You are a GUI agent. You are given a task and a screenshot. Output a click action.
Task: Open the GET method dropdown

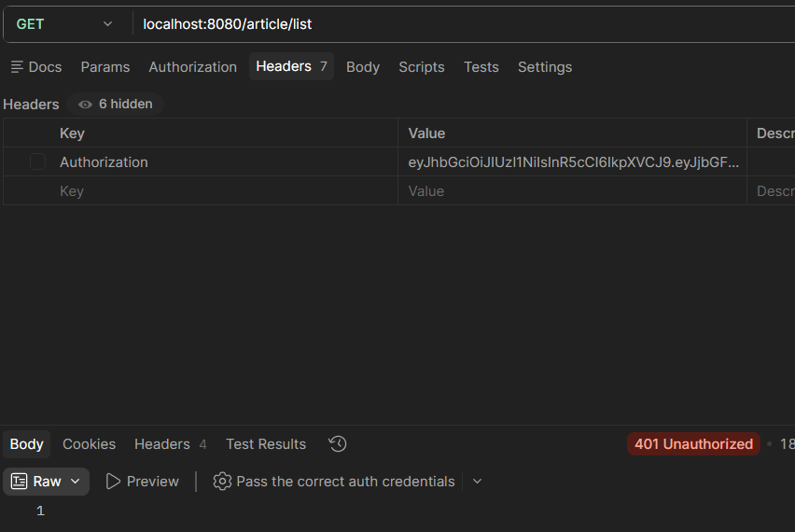tap(64, 24)
